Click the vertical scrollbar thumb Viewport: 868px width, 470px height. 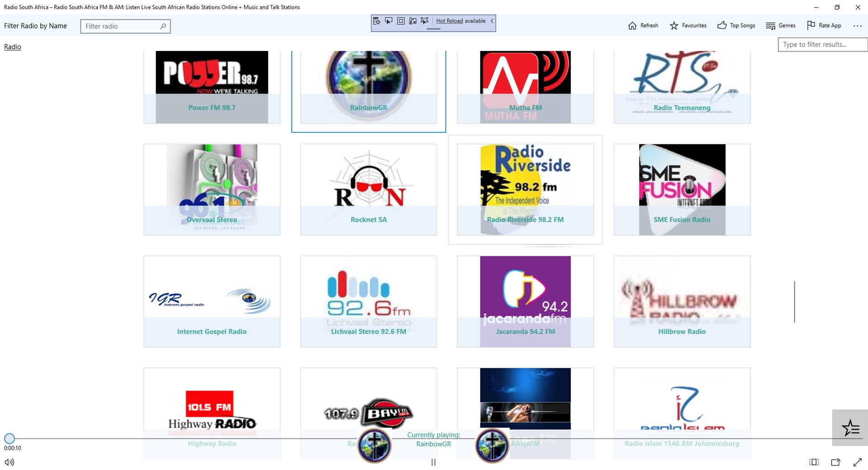pyautogui.click(x=794, y=302)
